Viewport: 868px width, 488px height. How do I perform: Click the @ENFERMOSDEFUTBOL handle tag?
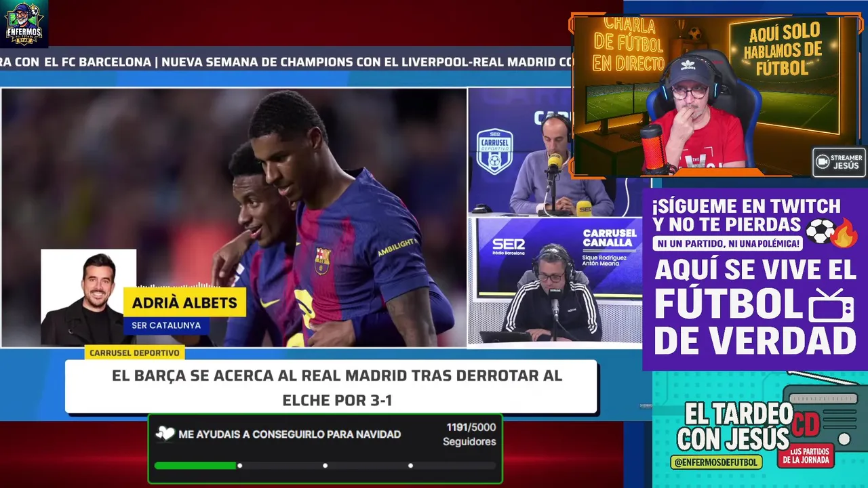click(x=717, y=462)
